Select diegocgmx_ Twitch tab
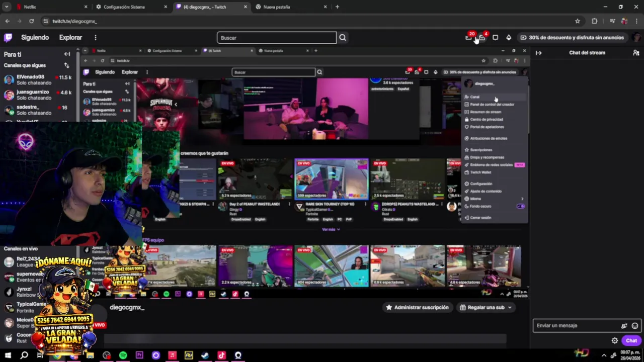 point(211,7)
